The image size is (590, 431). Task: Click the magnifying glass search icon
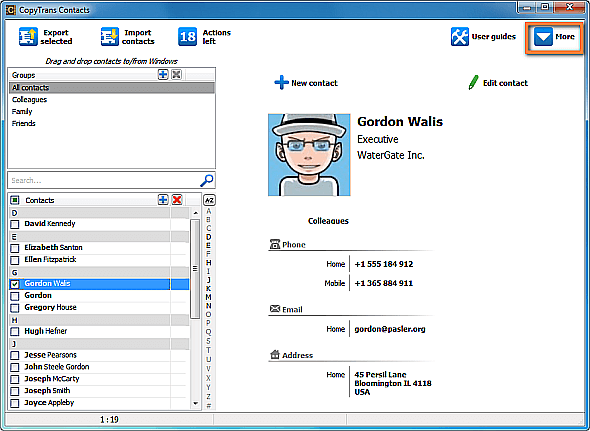[206, 180]
